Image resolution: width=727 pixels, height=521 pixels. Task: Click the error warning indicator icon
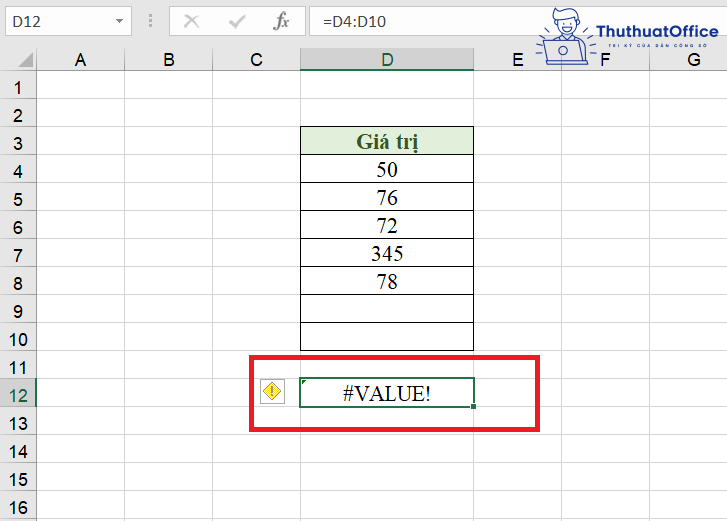(272, 392)
